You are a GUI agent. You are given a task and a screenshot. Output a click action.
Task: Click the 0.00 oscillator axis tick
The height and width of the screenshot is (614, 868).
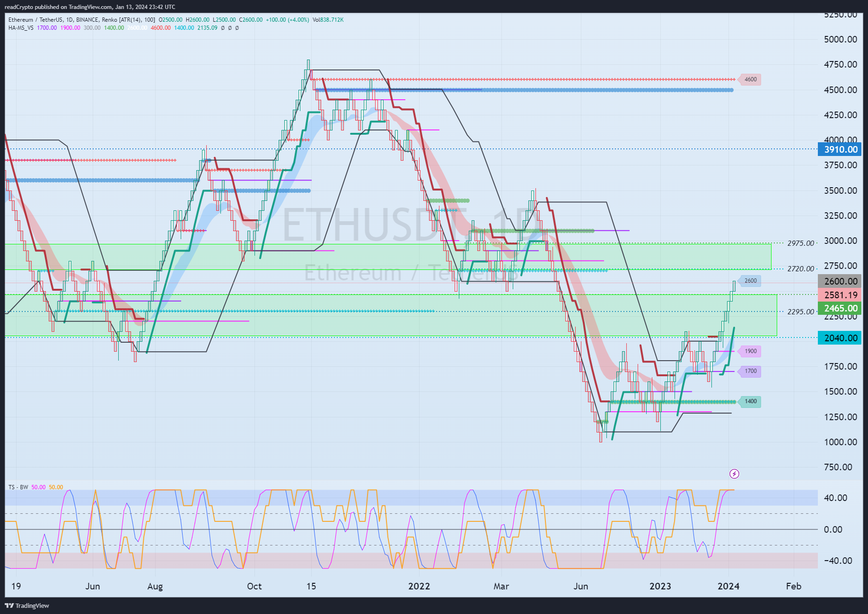[x=833, y=529]
